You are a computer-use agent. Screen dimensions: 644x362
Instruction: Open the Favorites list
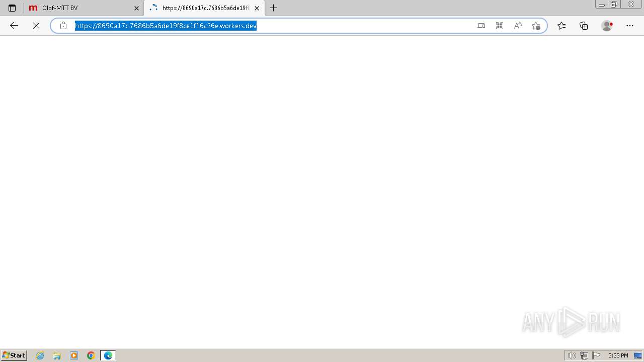pyautogui.click(x=561, y=26)
